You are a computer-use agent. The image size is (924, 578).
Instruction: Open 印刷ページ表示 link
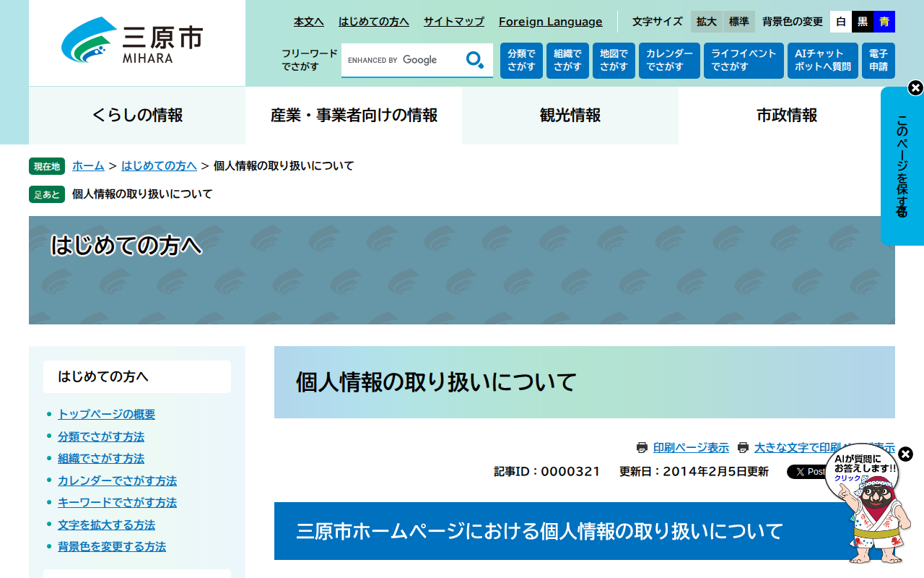click(691, 448)
